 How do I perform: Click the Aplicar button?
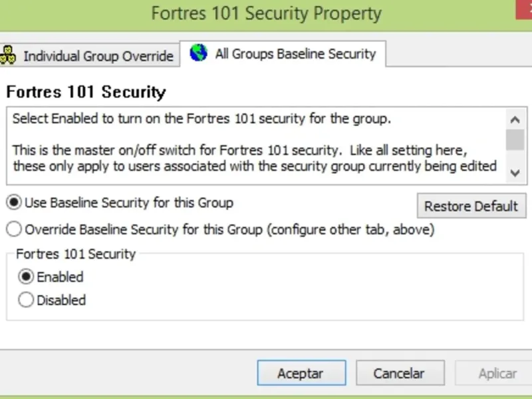click(497, 373)
